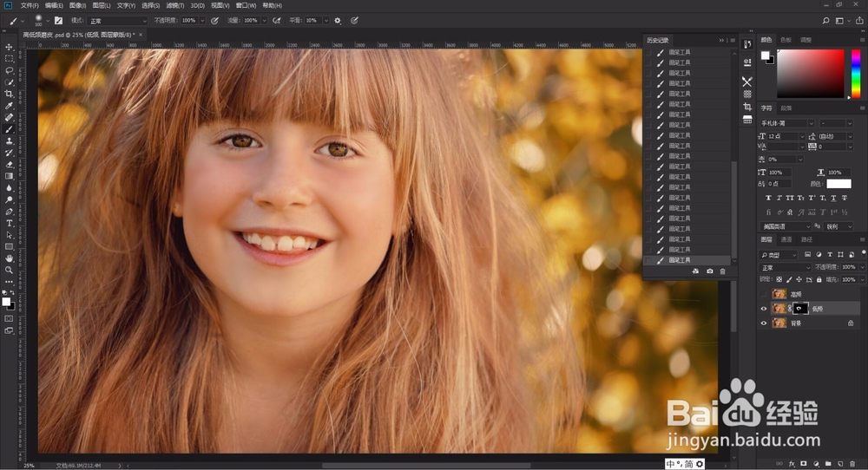Toggle lock position in Layers panel
Viewport: 868px width, 470px height.
[799, 280]
